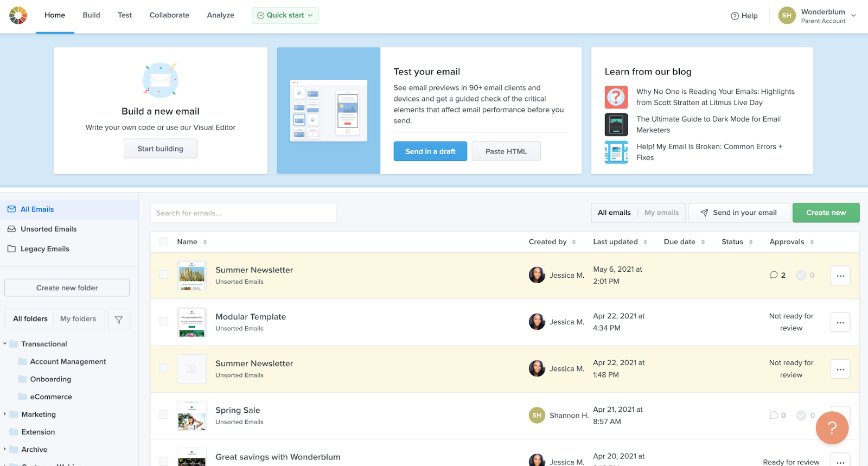Open the Collaborate tab
Viewport: 868px width, 466px height.
[x=169, y=15]
